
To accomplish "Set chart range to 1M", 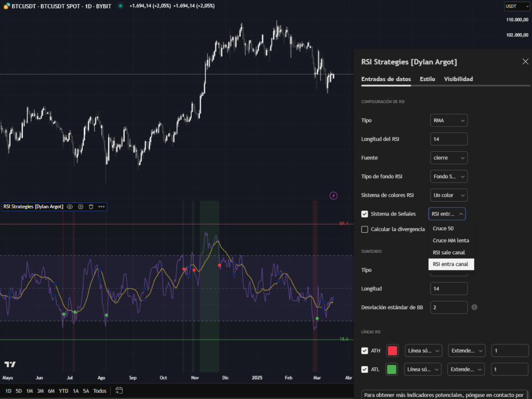I will pyautogui.click(x=30, y=391).
